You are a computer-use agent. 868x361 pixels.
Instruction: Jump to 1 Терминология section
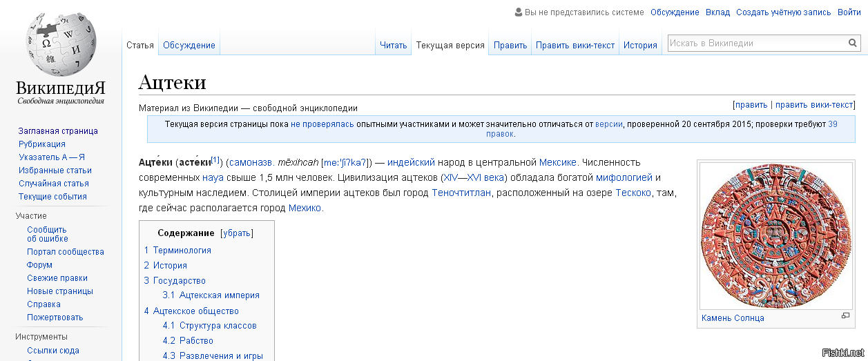(177, 251)
